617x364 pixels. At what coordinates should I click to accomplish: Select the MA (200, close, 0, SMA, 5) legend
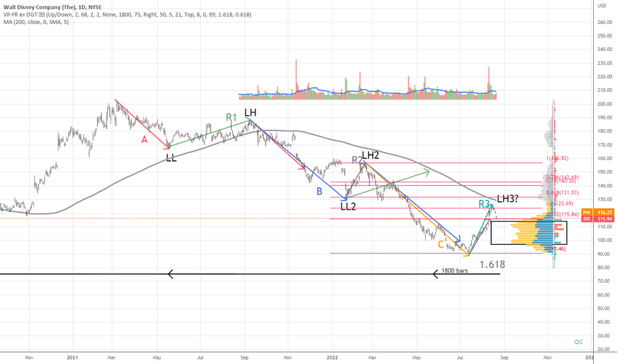36,22
